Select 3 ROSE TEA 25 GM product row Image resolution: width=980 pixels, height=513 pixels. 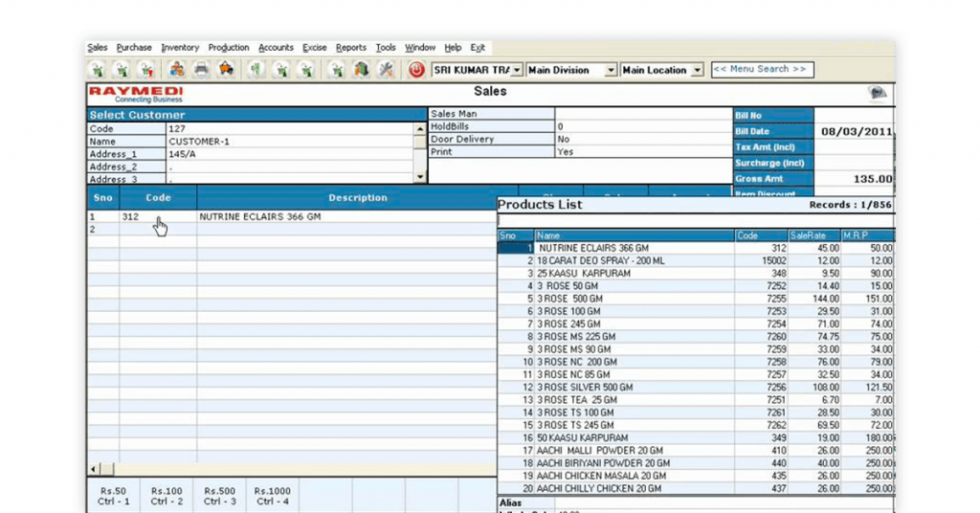click(x=696, y=400)
